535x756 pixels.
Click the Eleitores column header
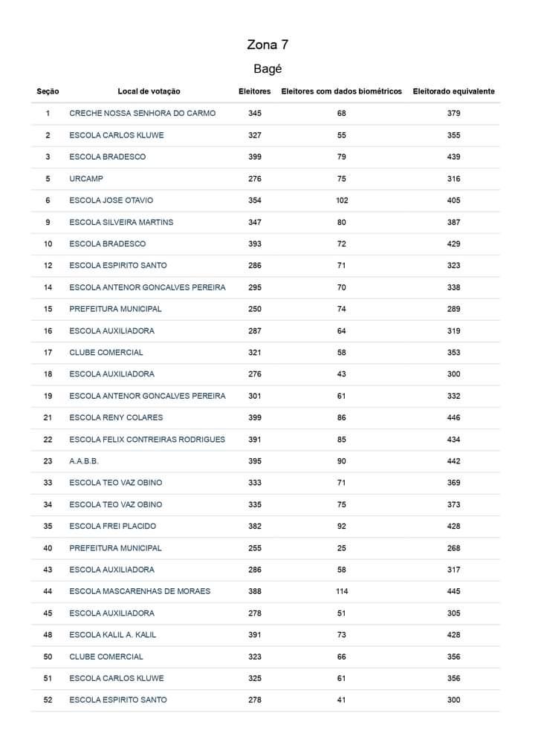[255, 91]
